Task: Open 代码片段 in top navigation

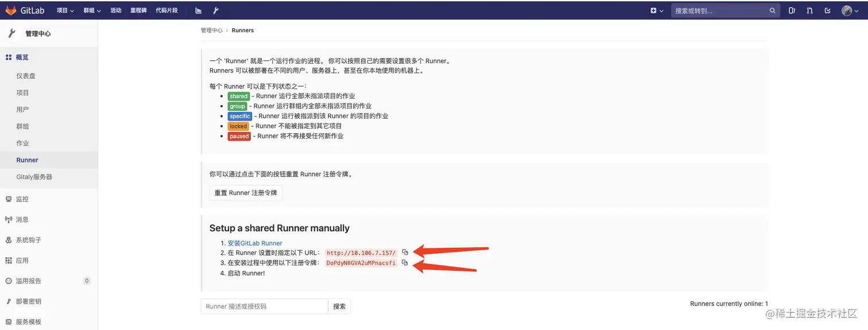Action: point(166,10)
